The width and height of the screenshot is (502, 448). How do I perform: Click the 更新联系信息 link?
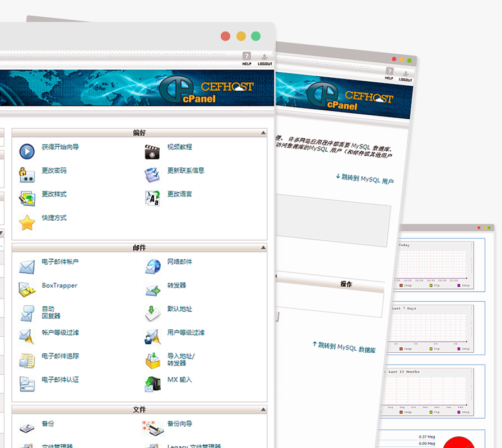click(x=185, y=171)
